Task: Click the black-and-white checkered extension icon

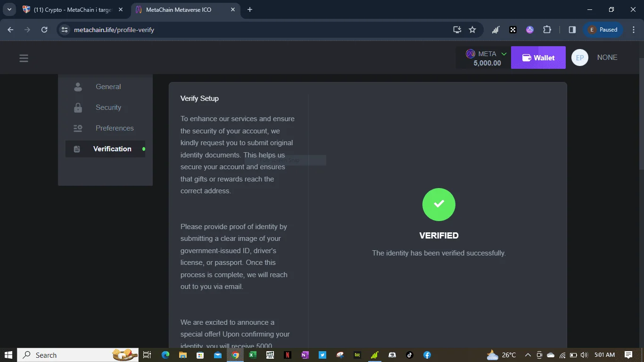Action: (x=513, y=30)
